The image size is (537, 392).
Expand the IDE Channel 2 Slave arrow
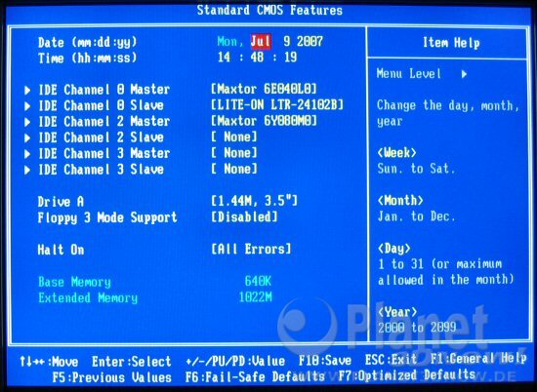point(27,137)
